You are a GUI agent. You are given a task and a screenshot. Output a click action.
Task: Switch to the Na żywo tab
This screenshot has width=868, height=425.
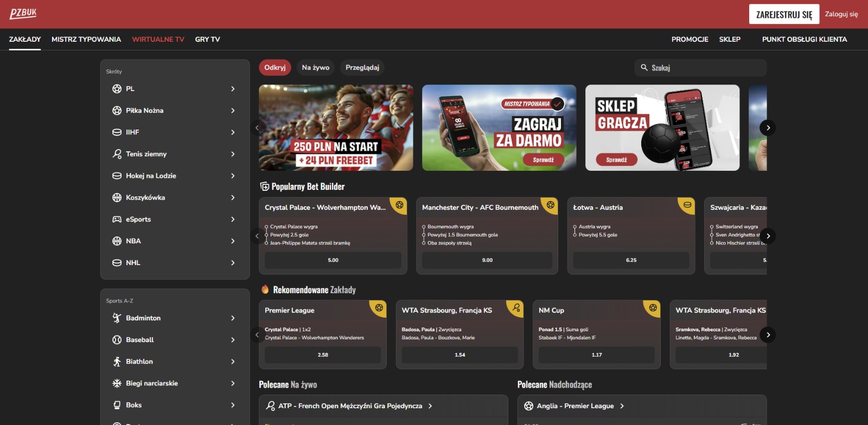click(316, 68)
